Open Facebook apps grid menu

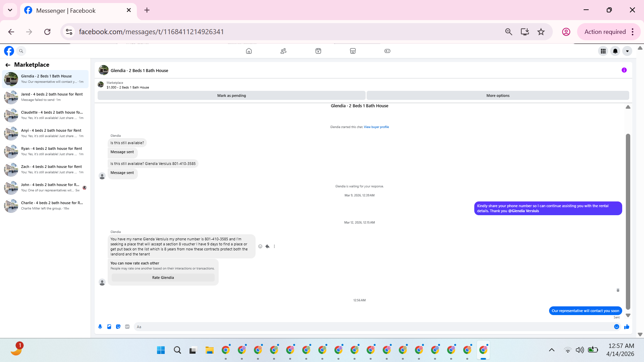pos(603,51)
